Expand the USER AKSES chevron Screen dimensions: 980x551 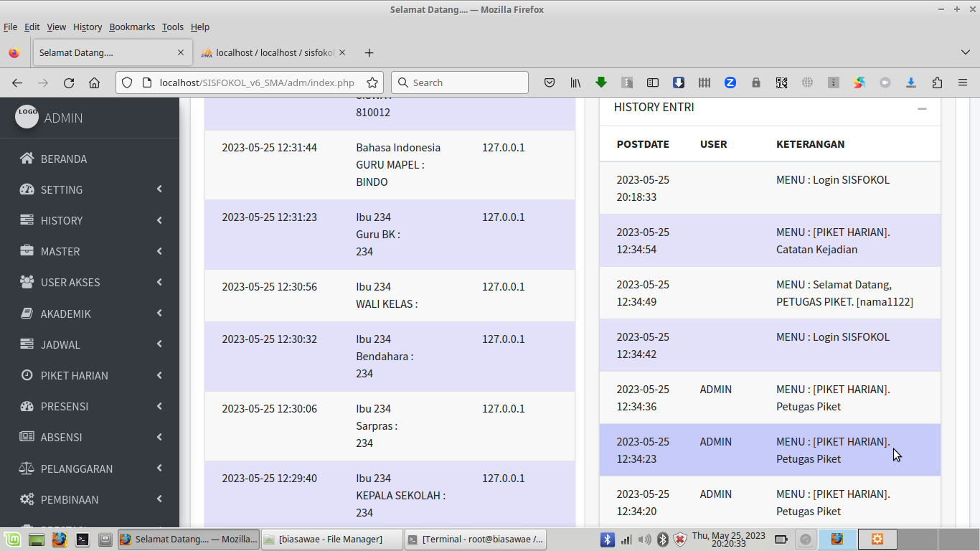click(159, 282)
